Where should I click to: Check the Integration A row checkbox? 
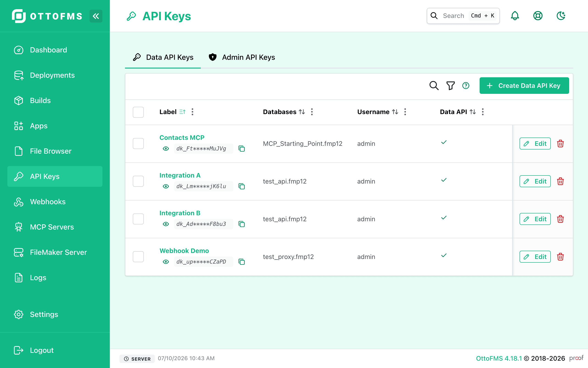click(x=138, y=181)
